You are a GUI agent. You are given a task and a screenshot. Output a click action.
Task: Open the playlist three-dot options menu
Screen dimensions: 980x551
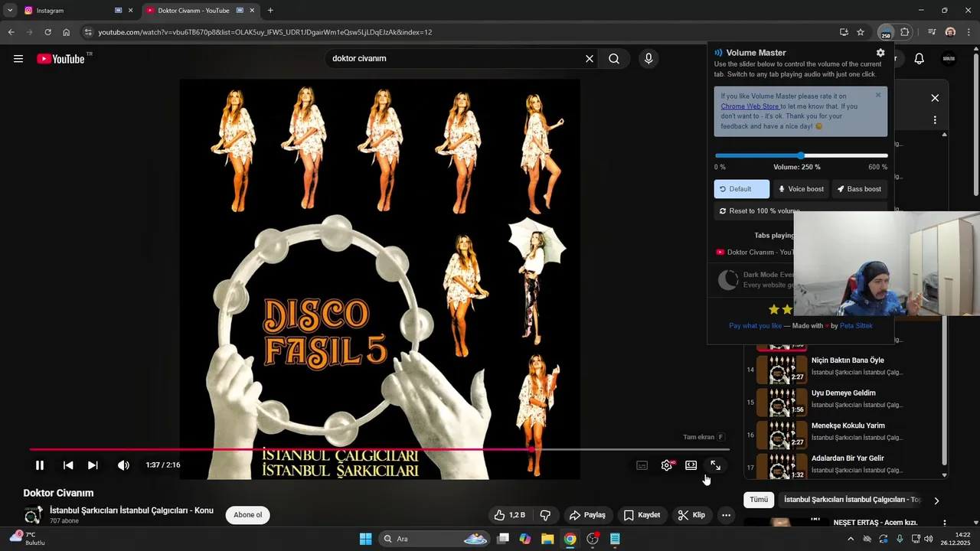coord(935,120)
